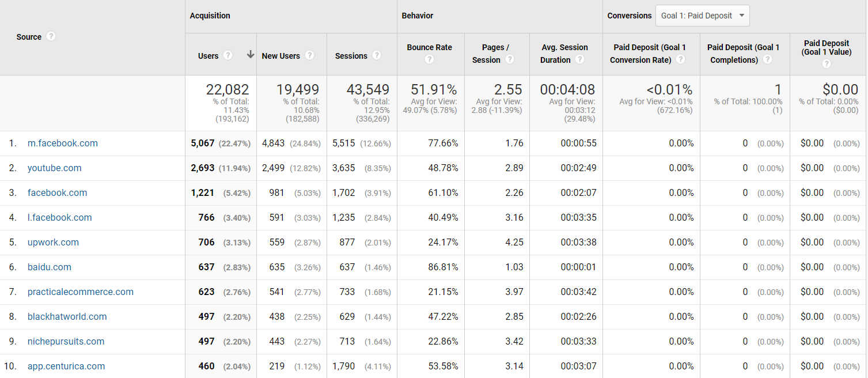The height and width of the screenshot is (378, 868).
Task: Open help icon beside Goal 1 Completions
Action: point(767,59)
